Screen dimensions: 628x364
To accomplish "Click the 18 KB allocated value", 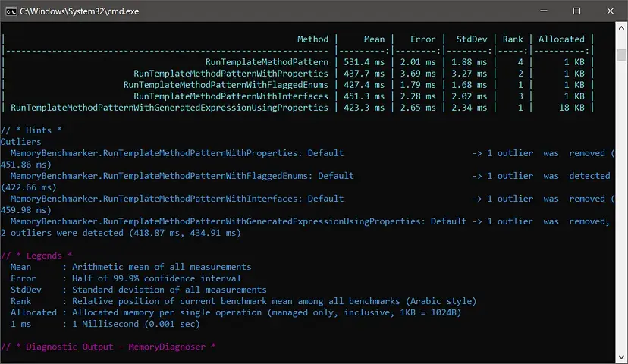I will (x=572, y=108).
